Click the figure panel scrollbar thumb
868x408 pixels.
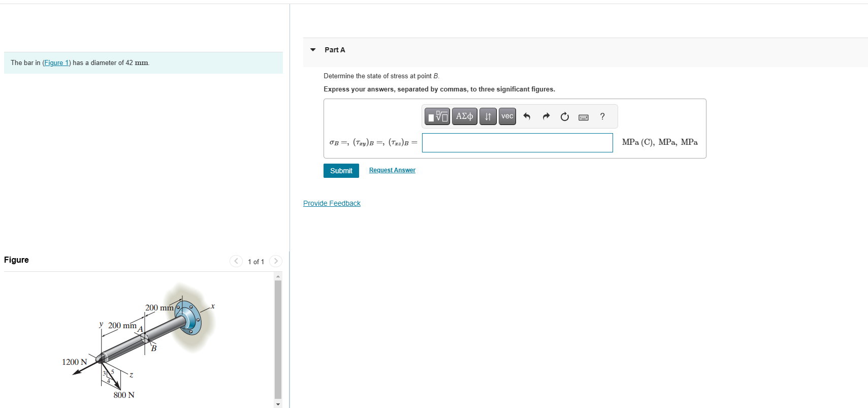point(278,339)
